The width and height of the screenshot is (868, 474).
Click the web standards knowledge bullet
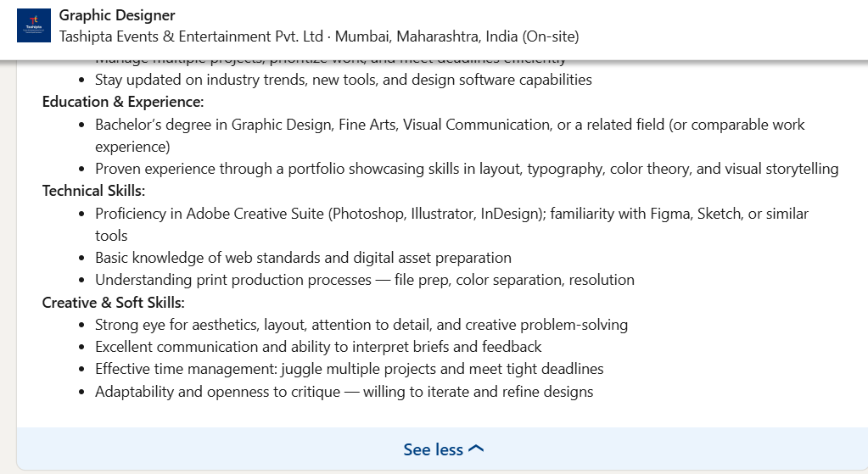[303, 258]
